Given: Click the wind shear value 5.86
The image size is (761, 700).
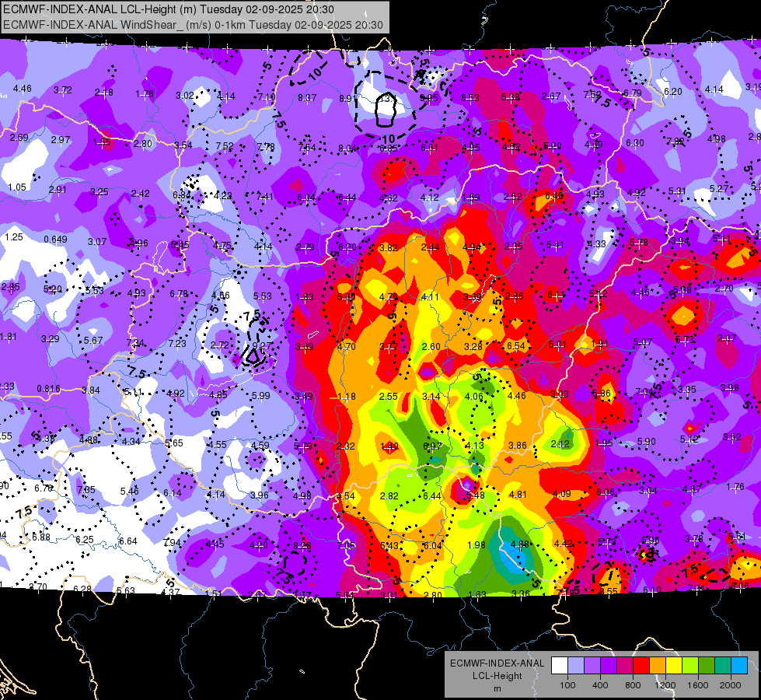Looking at the screenshot, I should (x=602, y=394).
